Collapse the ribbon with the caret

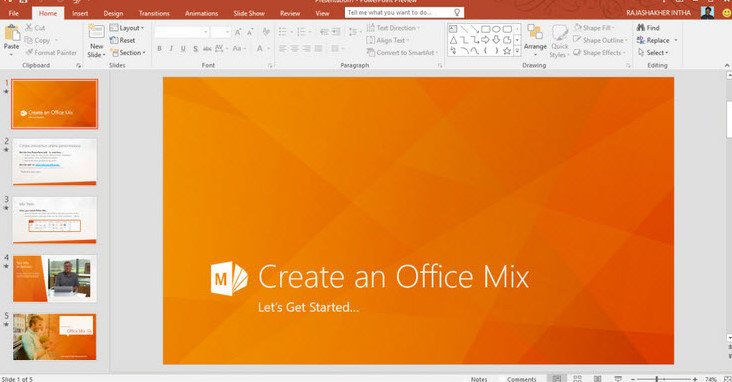tap(727, 65)
